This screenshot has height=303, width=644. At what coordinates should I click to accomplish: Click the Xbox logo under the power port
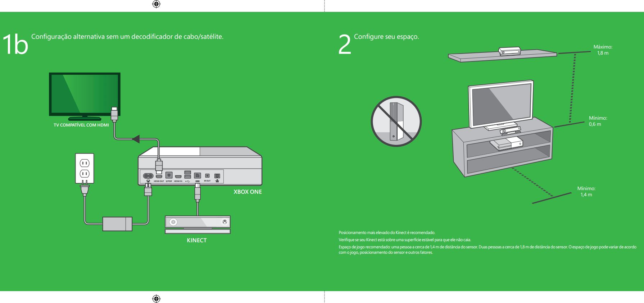(x=148, y=181)
